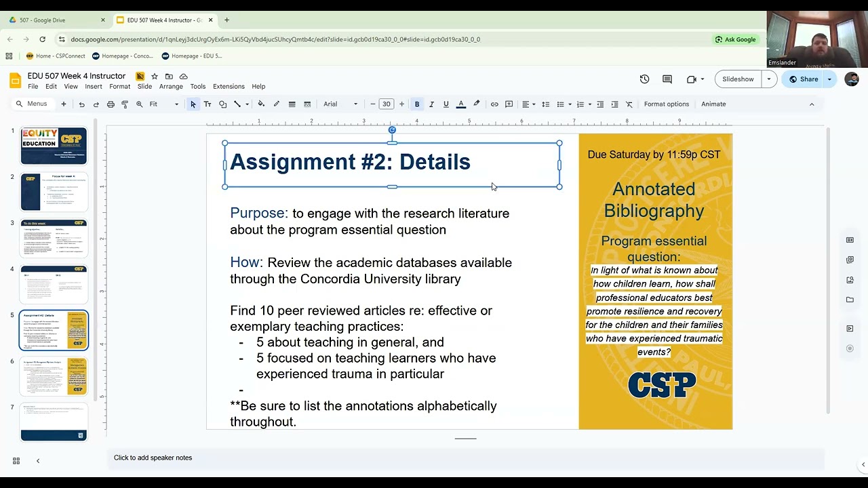Open the Fit zoom dropdown
The image size is (868, 488).
164,104
